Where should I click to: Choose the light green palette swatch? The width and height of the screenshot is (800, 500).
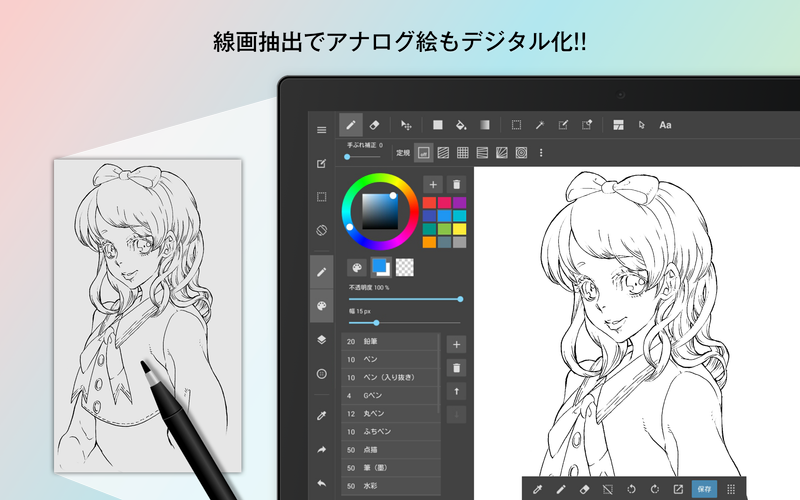(444, 229)
